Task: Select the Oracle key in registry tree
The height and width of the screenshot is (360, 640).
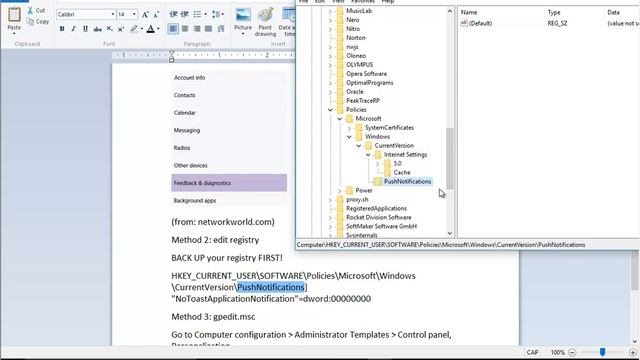Action: (355, 92)
